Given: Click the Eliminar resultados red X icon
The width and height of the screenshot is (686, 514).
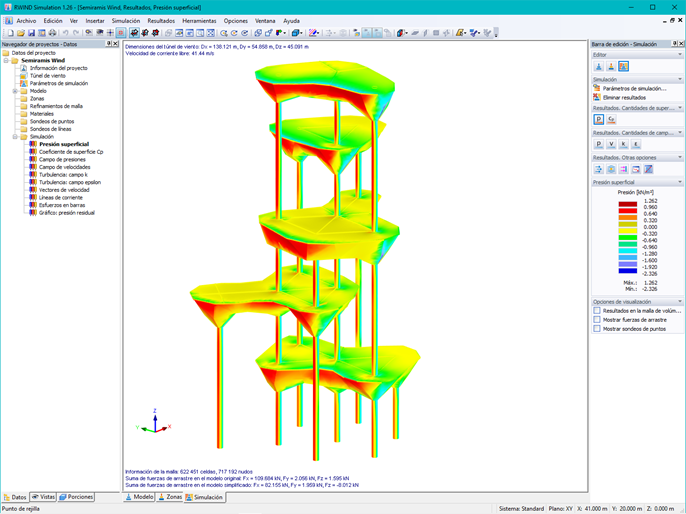Looking at the screenshot, I should click(x=597, y=97).
